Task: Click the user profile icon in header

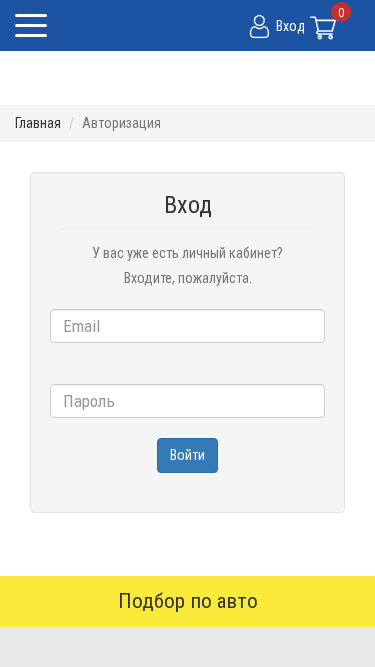Action: tap(259, 26)
